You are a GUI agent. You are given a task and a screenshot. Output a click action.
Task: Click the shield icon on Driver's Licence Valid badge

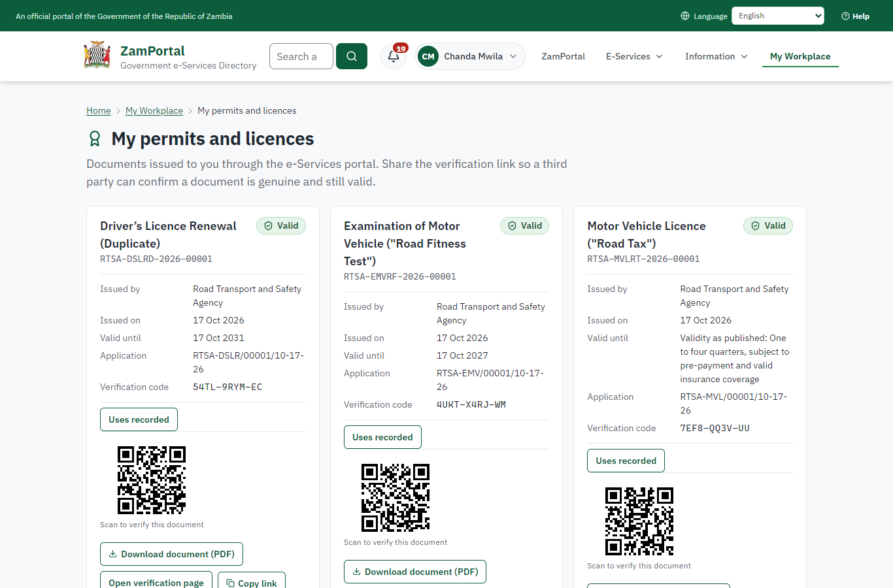268,226
